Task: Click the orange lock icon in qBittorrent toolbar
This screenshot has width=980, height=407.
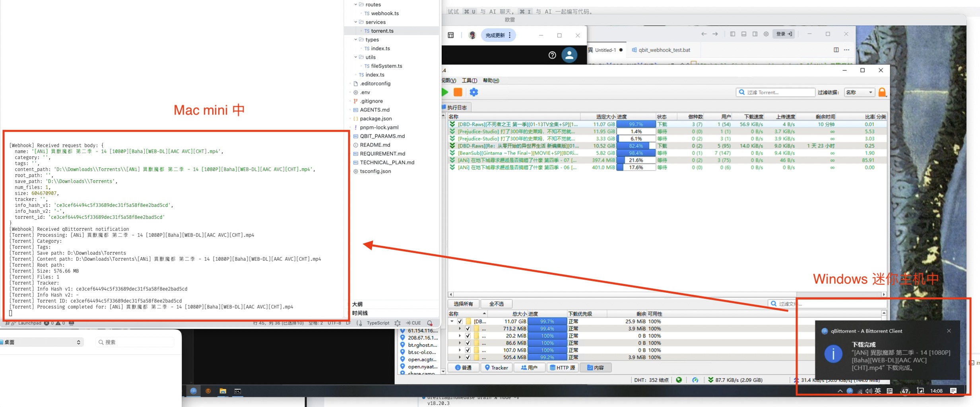Action: click(882, 92)
